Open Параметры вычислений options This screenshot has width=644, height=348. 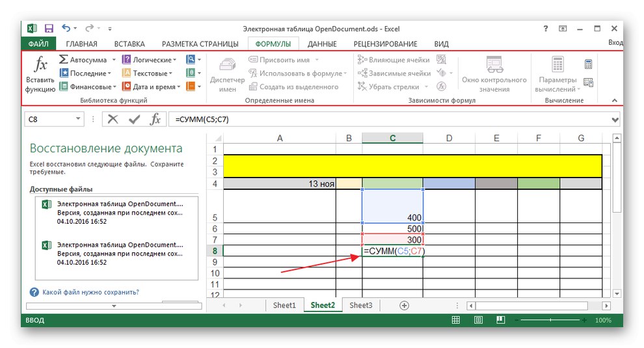pos(557,74)
